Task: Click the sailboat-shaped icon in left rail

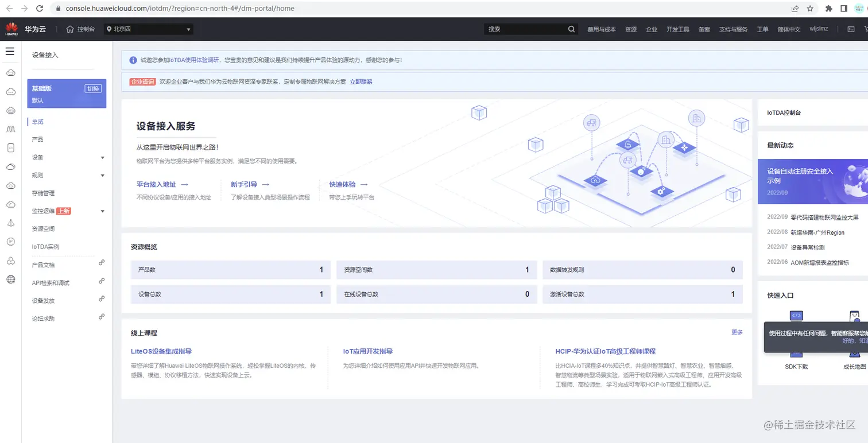Action: tap(10, 223)
